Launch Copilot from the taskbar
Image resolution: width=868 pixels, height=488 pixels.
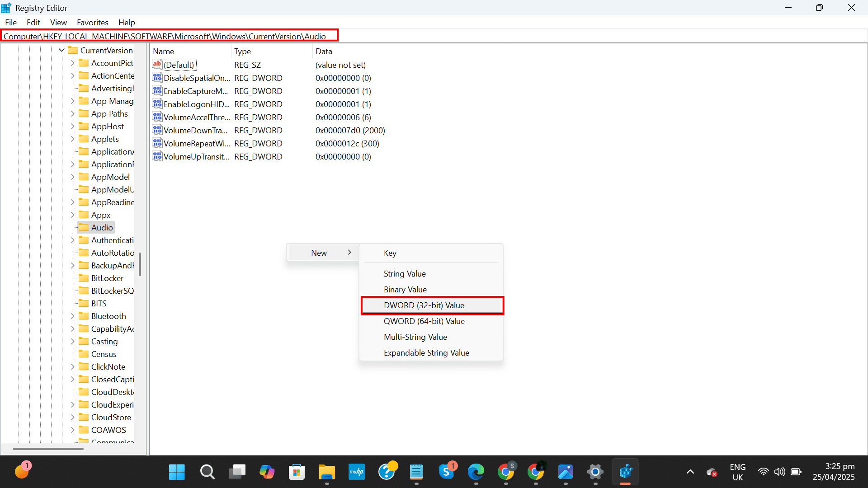(267, 471)
